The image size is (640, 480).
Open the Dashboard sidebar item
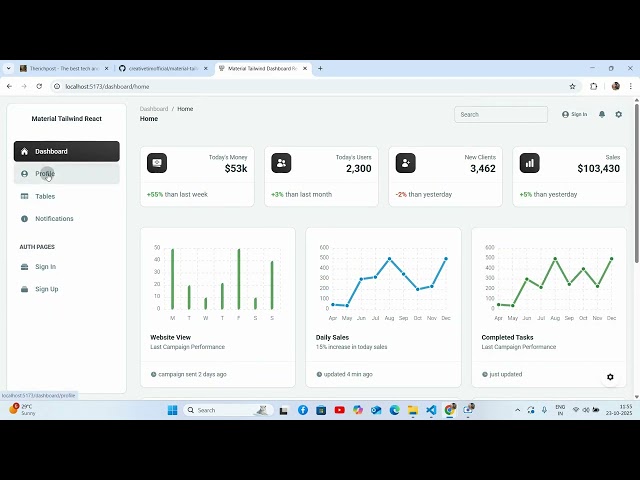tap(67, 151)
